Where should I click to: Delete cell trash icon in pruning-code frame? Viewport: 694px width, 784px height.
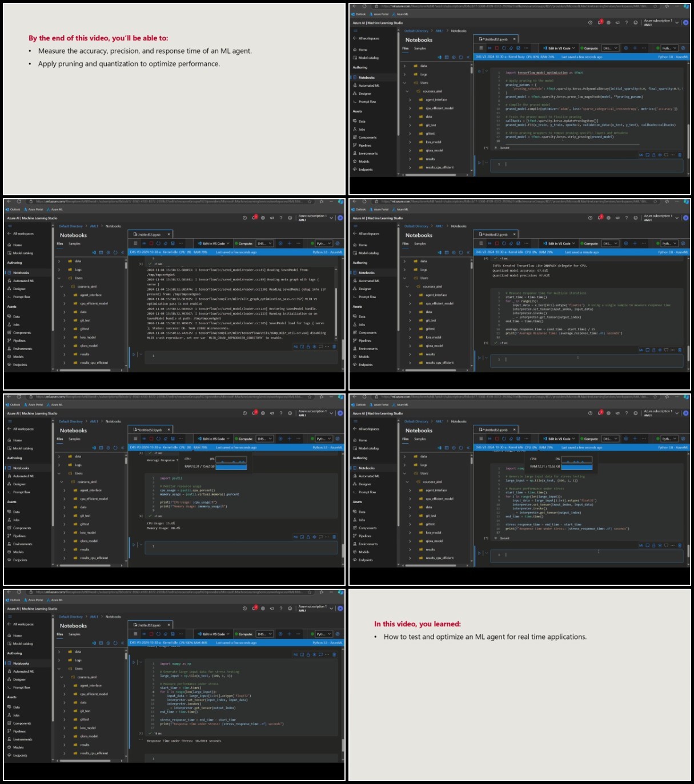coord(680,155)
